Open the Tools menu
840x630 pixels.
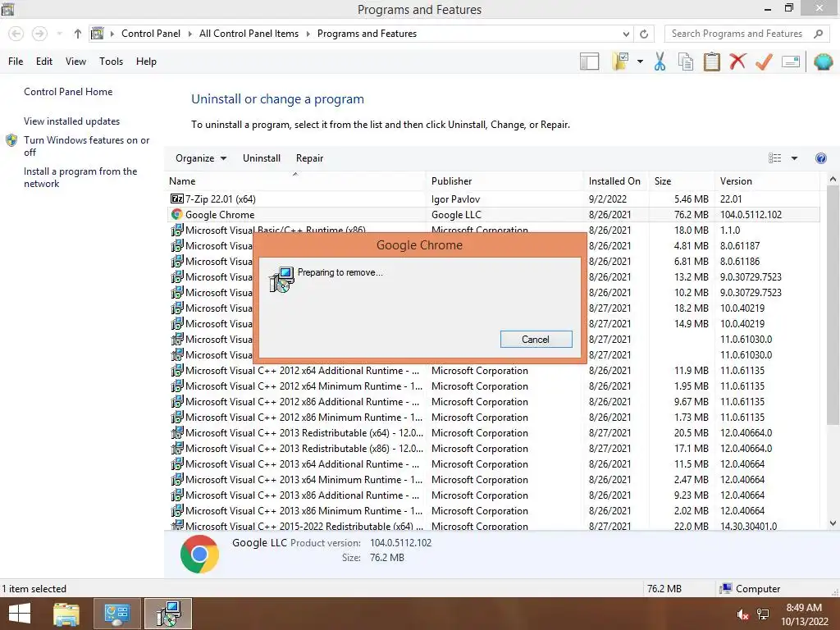point(111,62)
